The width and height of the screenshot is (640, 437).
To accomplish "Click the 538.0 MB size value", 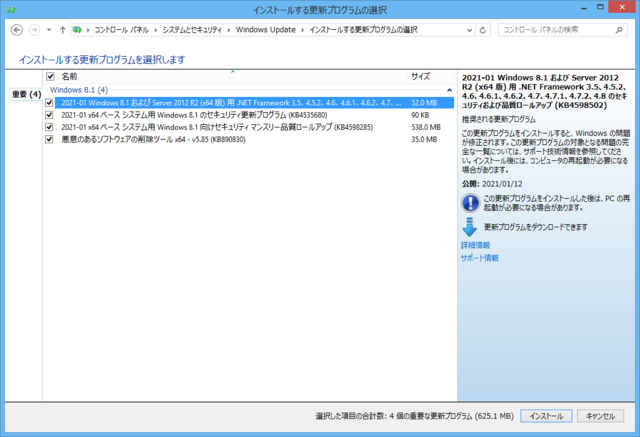I will point(426,127).
